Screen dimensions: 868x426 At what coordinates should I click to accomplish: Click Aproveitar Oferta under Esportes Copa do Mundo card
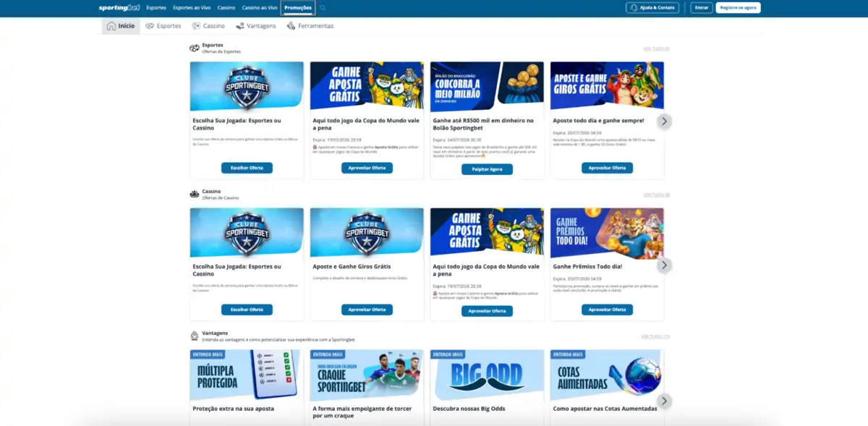click(x=367, y=168)
